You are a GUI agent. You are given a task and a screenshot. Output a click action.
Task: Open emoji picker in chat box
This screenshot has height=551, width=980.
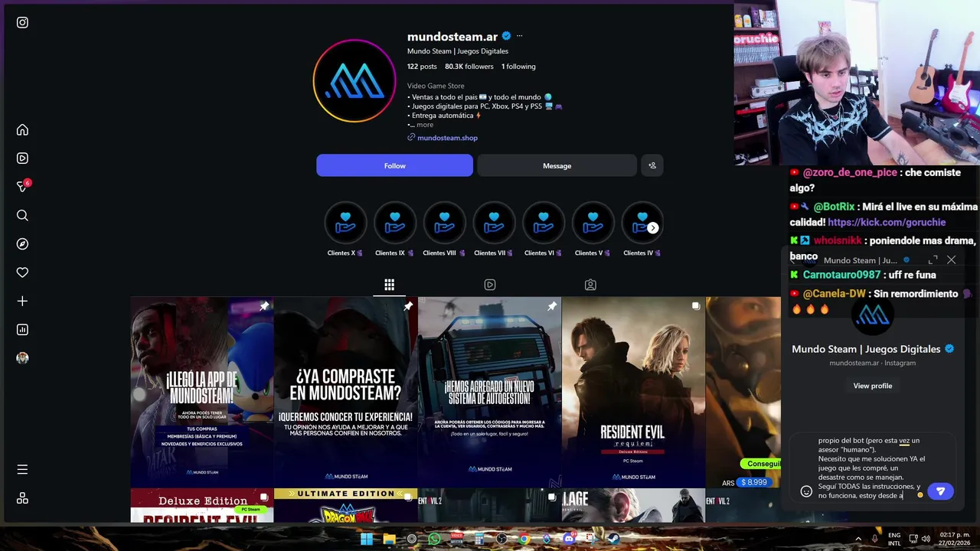[806, 491]
